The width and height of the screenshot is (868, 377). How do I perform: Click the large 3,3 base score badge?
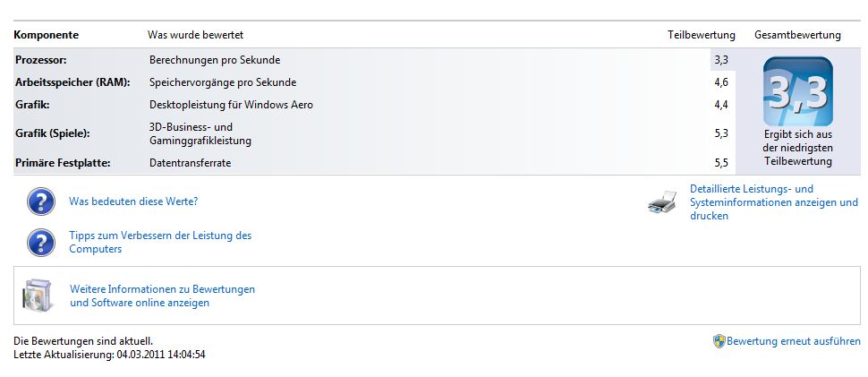point(797,91)
